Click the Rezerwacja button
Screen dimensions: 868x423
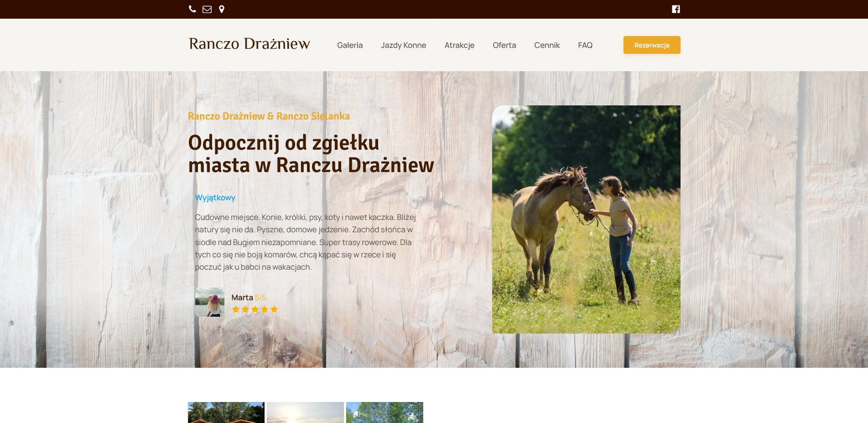[651, 45]
